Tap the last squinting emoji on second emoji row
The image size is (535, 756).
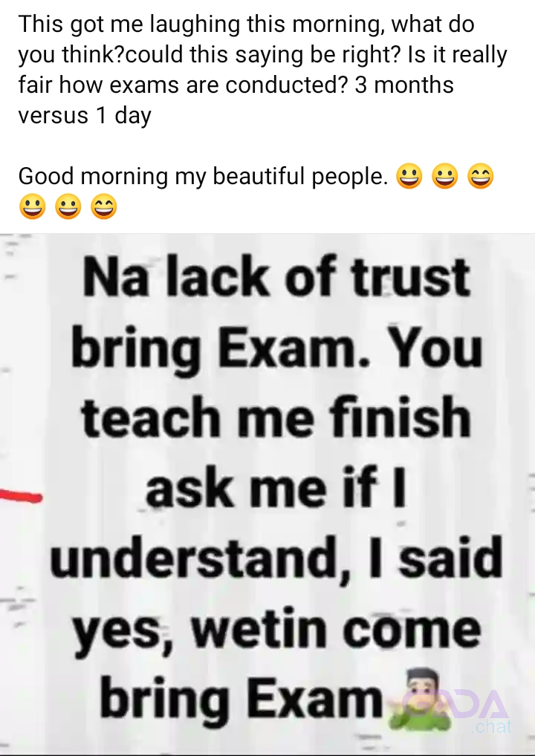[104, 207]
